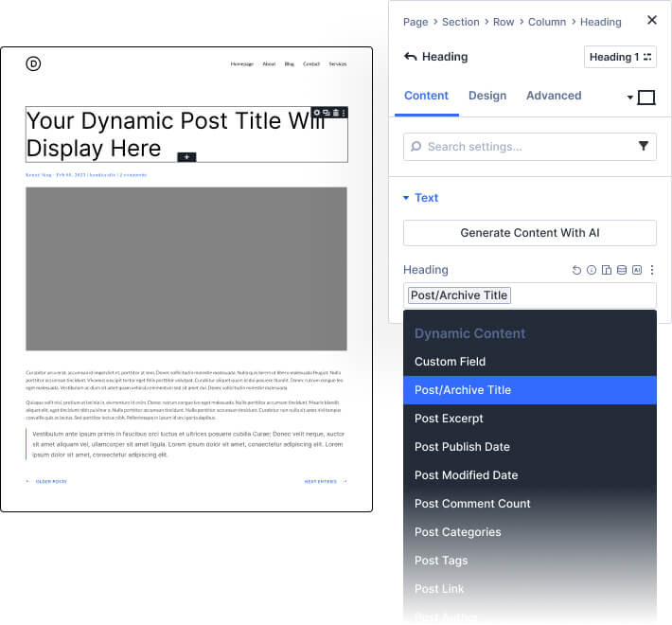
Task: Click Column in the breadcrumb
Action: [x=547, y=22]
